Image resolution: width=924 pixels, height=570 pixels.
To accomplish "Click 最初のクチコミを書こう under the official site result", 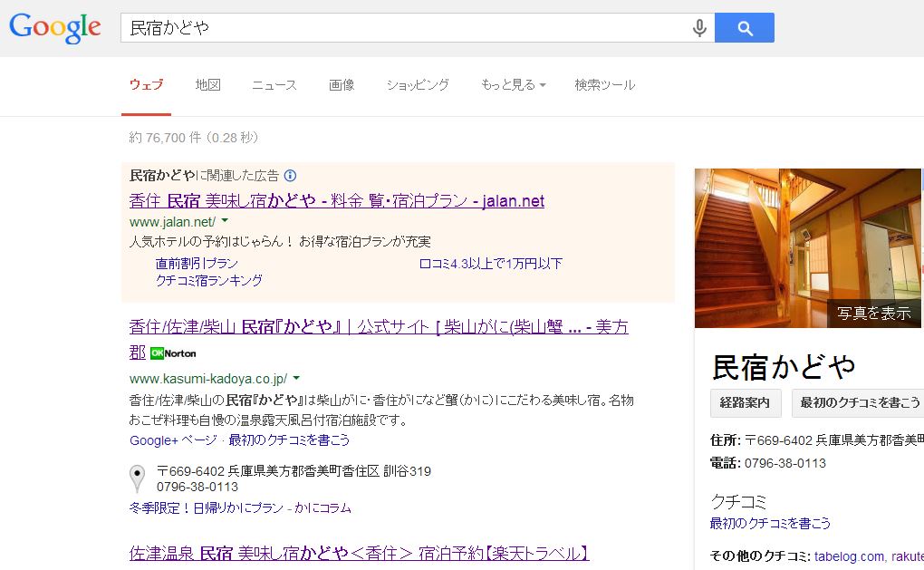I will point(289,440).
